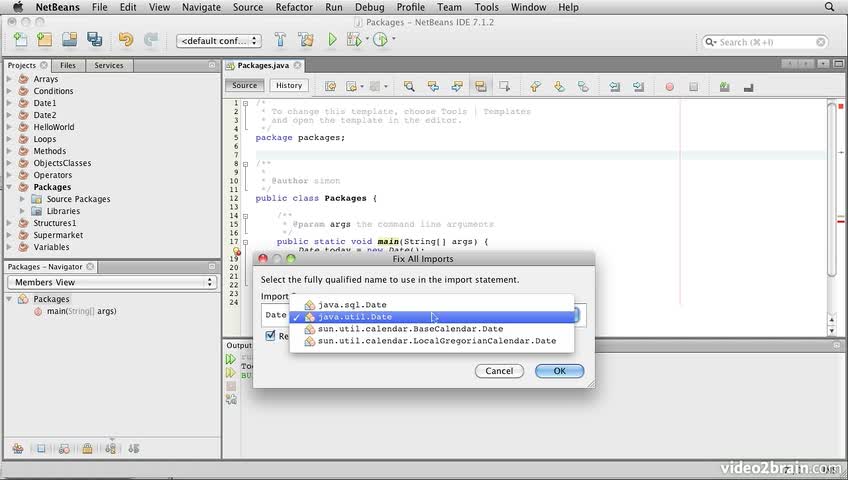Click Toggle Bookmark icon in editor
The width and height of the screenshot is (848, 480).
583,86
